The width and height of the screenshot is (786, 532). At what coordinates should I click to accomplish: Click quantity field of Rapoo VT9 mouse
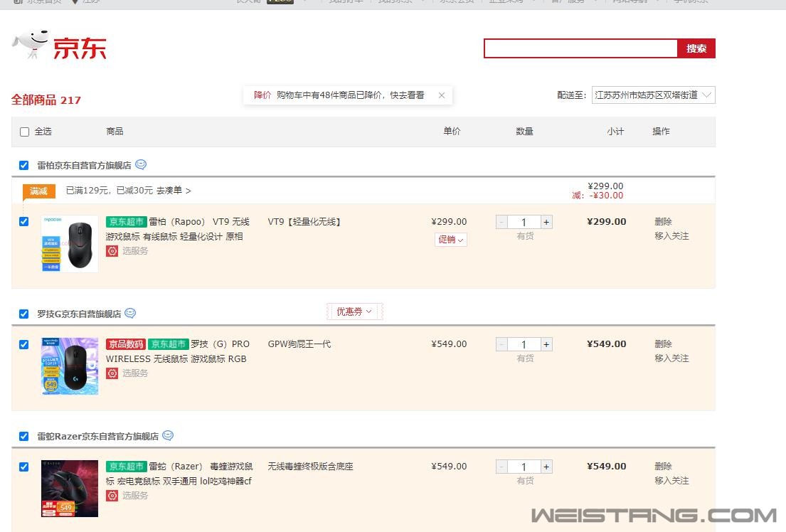click(x=524, y=222)
